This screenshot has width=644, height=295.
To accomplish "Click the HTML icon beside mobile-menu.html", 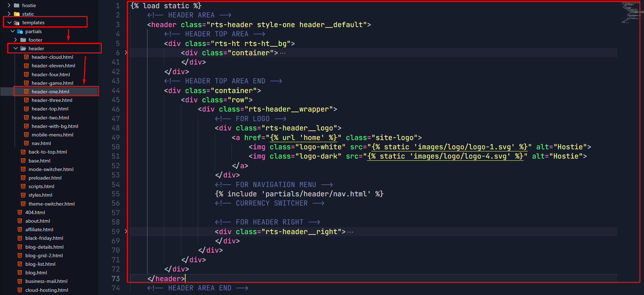I will [x=26, y=135].
